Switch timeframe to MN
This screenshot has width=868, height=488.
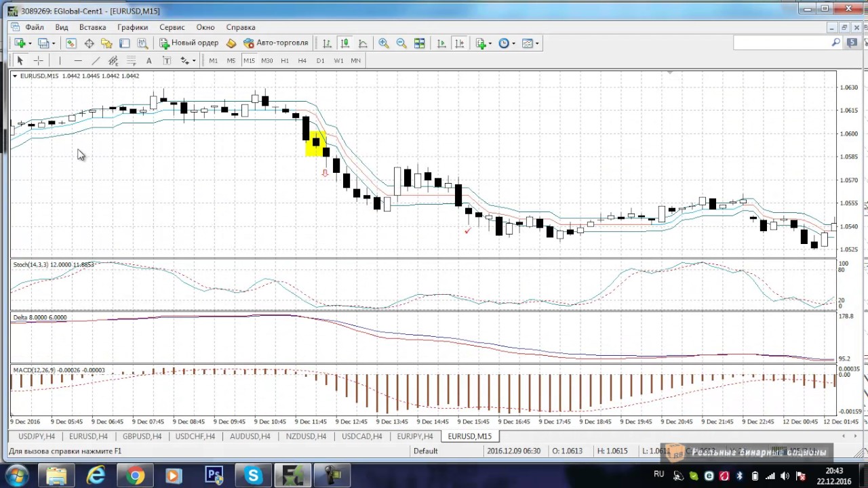pos(355,60)
